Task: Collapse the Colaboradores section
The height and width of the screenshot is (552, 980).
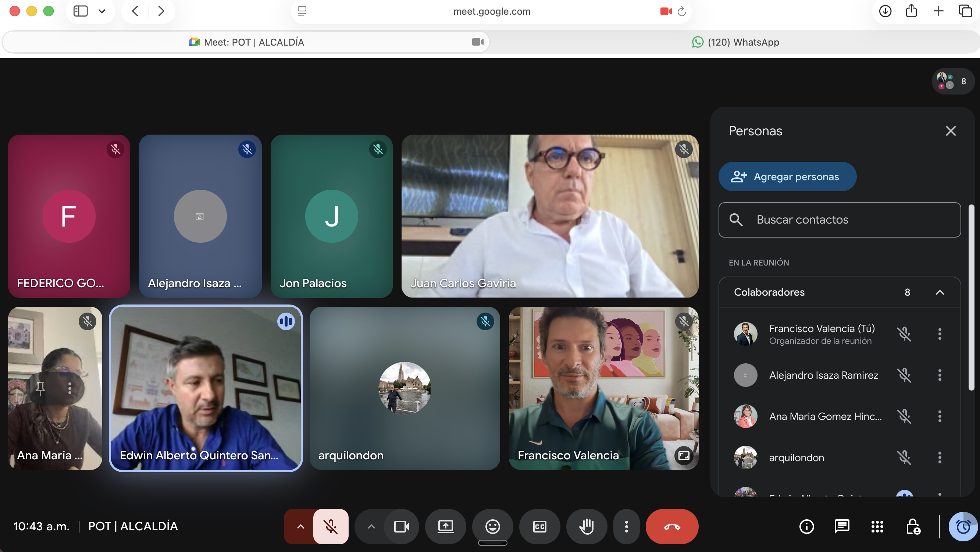Action: click(940, 292)
